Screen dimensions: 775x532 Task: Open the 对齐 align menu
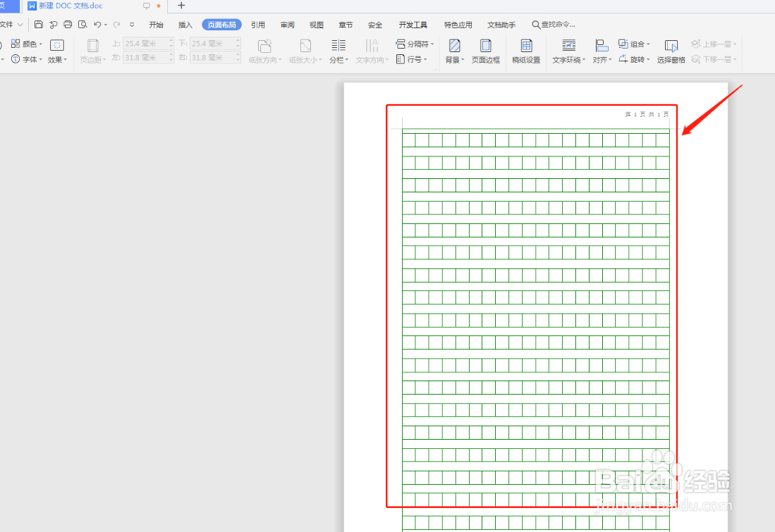click(x=602, y=51)
